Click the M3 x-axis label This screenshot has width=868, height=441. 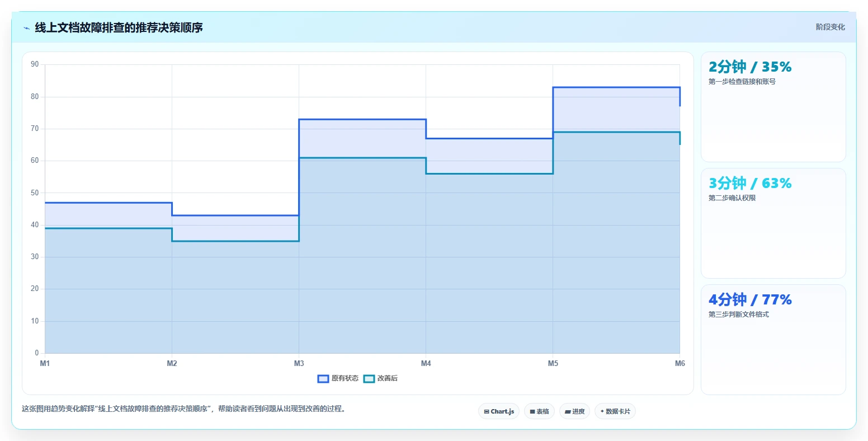tap(299, 364)
